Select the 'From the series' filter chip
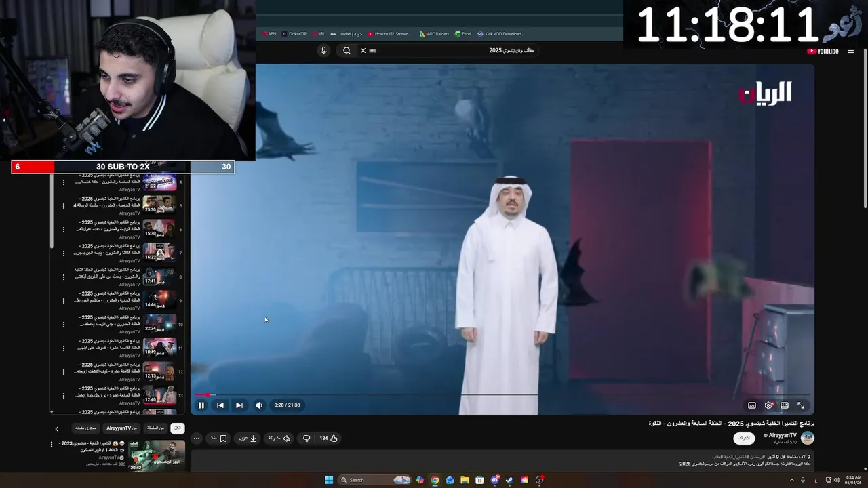Viewport: 868px width, 488px height. [x=156, y=428]
